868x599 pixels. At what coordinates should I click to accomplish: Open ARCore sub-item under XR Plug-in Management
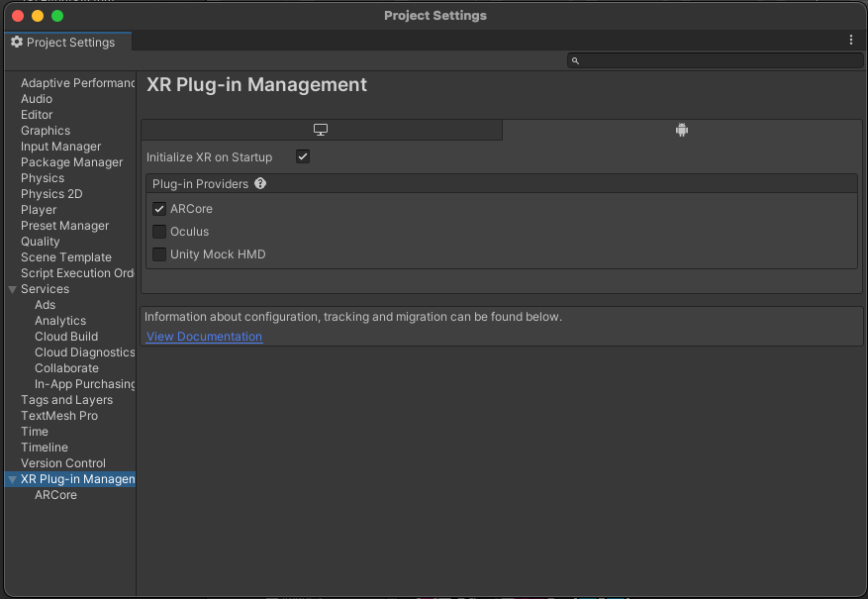point(55,495)
